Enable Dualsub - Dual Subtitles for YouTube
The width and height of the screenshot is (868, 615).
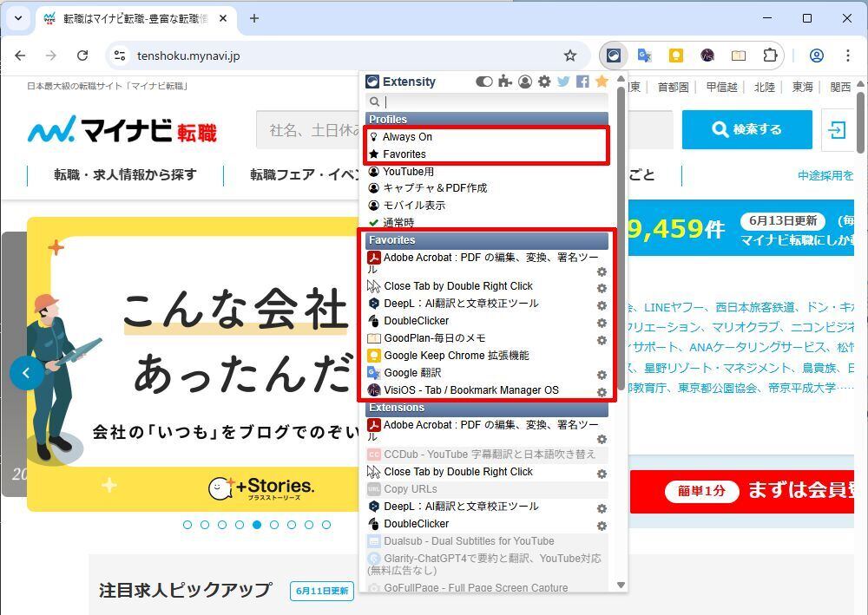click(487, 541)
